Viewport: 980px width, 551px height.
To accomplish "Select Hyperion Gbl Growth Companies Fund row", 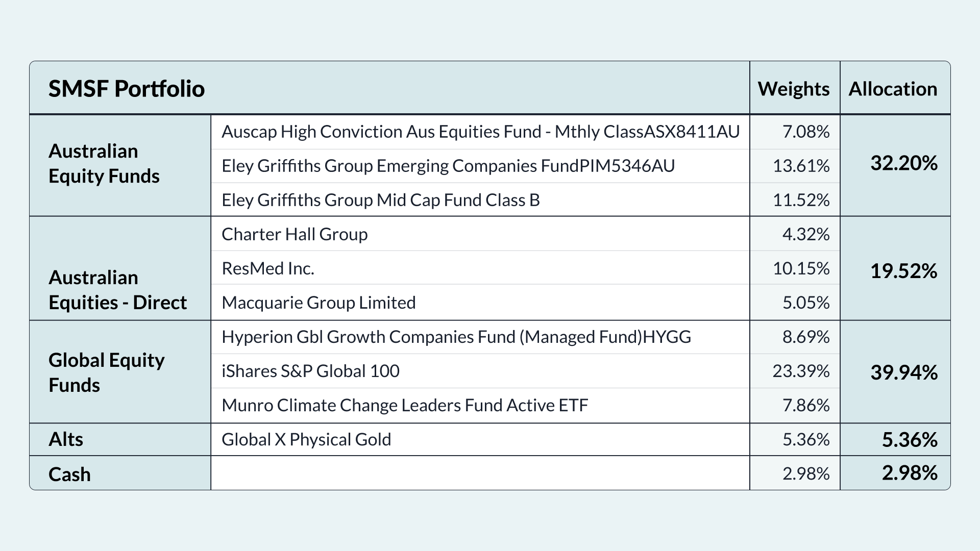I will (456, 337).
